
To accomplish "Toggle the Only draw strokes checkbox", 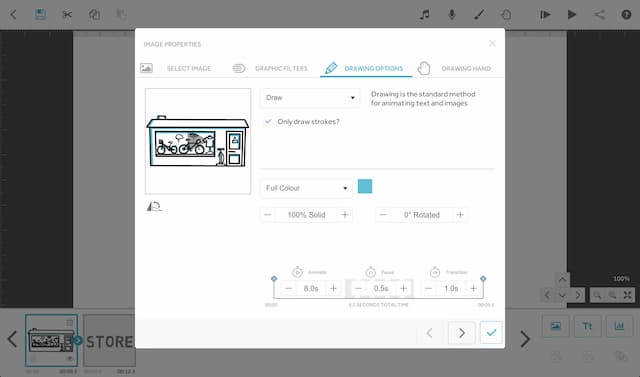I will tap(268, 122).
